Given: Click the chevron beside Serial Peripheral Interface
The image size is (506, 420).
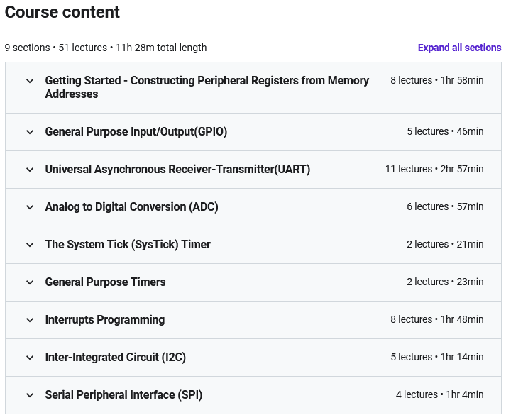Looking at the screenshot, I should 30,395.
